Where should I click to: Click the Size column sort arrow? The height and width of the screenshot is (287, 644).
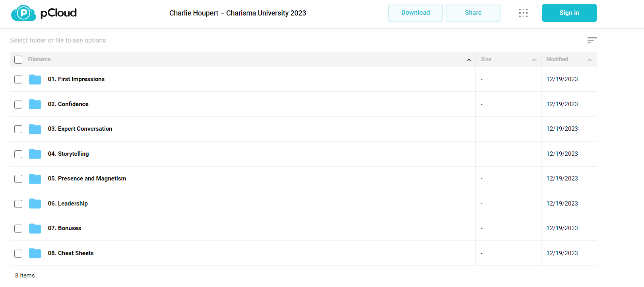[x=534, y=60]
